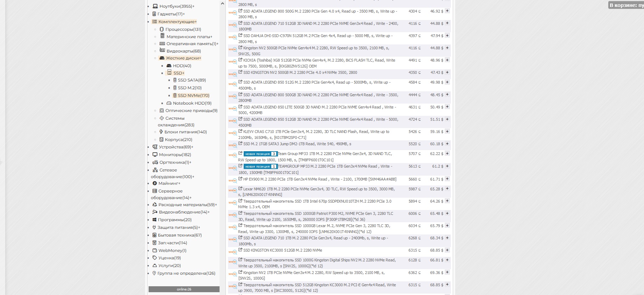Open web search icon for Patriot P300 row

tap(232, 215)
